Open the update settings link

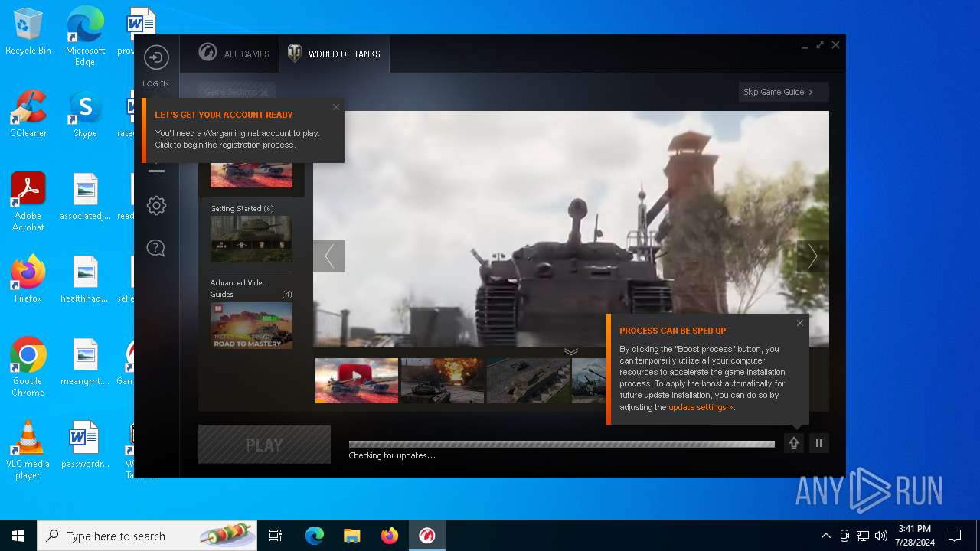(x=701, y=407)
